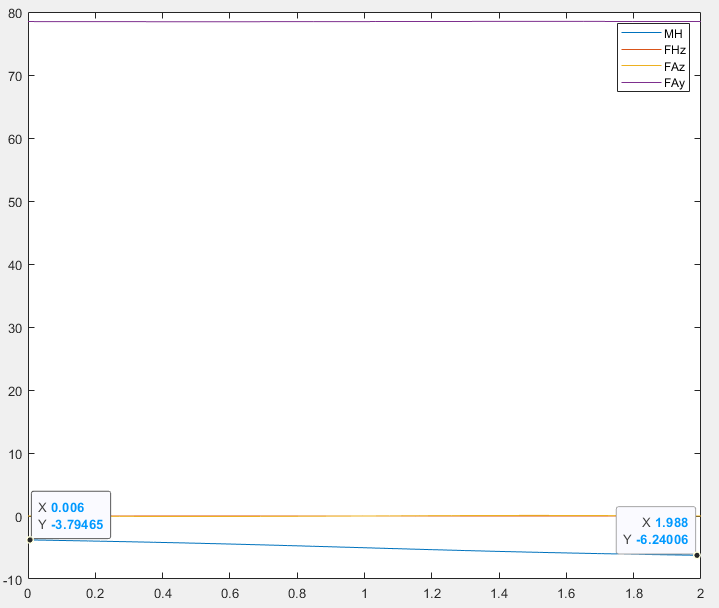
Task: Click the x-axis tick label 1.6
Action: [566, 593]
